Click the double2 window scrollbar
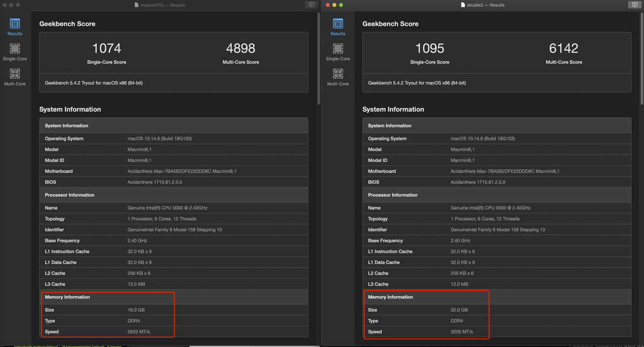This screenshot has width=644, height=347. 642,59
